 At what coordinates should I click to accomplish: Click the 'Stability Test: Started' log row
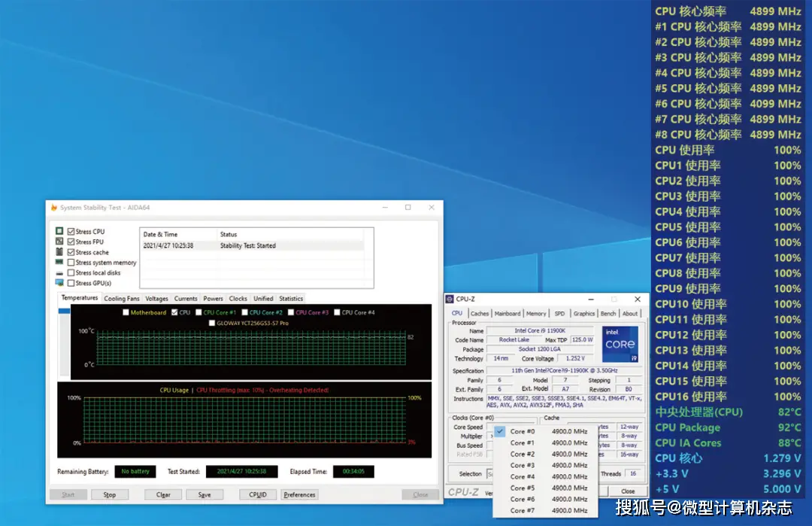(252, 245)
